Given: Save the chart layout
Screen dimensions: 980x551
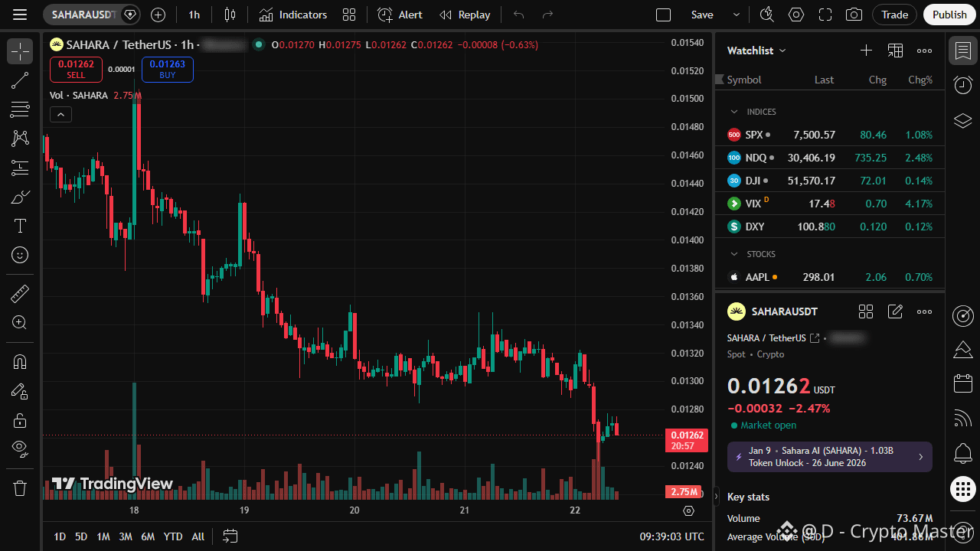Looking at the screenshot, I should 702,15.
